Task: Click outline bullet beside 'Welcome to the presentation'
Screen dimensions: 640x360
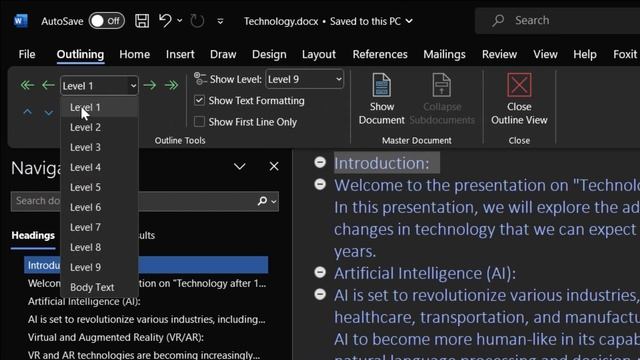Action: click(x=320, y=184)
